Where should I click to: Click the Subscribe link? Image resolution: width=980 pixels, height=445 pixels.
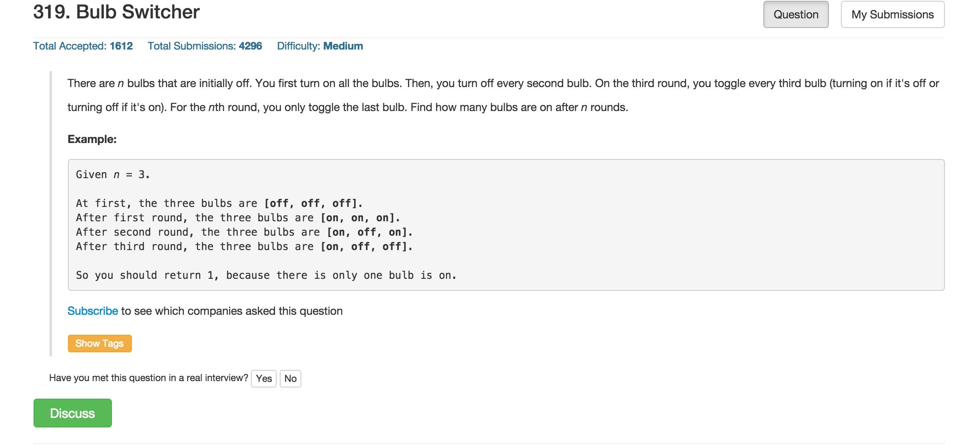pos(93,311)
